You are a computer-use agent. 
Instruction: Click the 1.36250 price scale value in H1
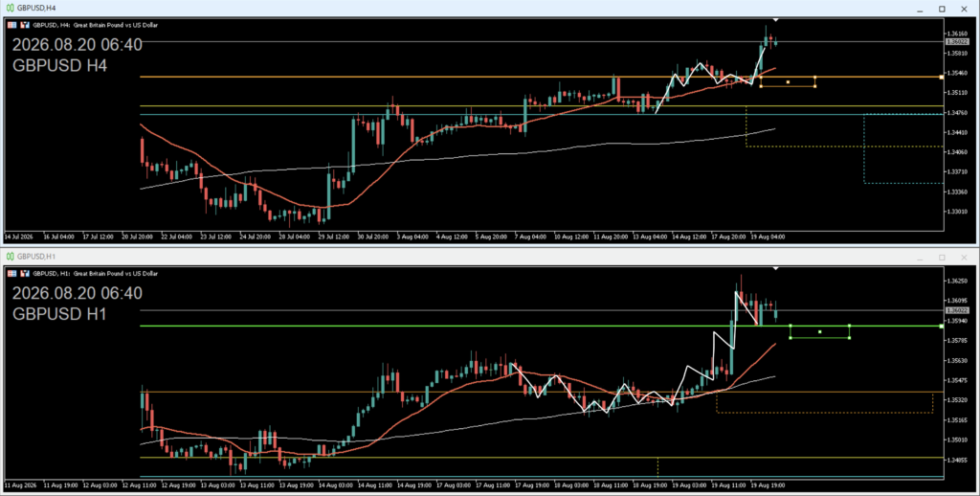(957, 282)
